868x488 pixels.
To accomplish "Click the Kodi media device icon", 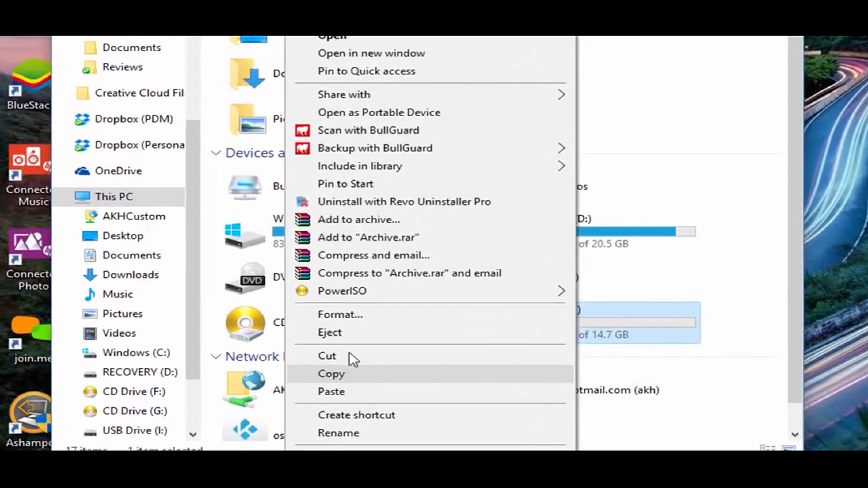I will pos(245,429).
